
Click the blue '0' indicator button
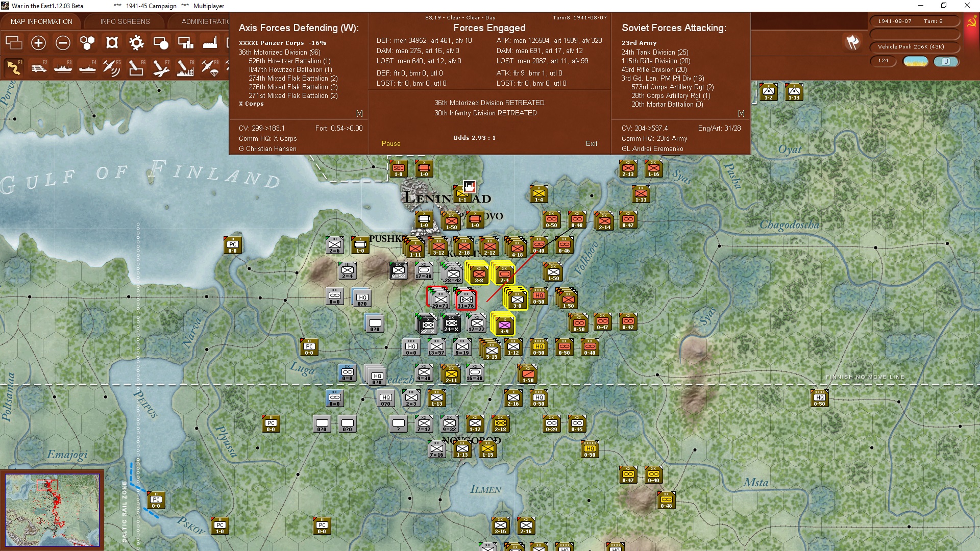click(x=946, y=61)
